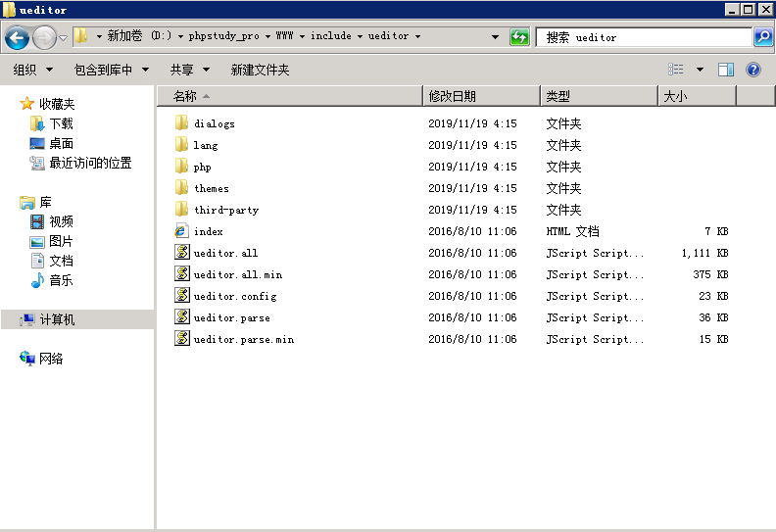Select 计算机 in navigation pane

(x=56, y=319)
